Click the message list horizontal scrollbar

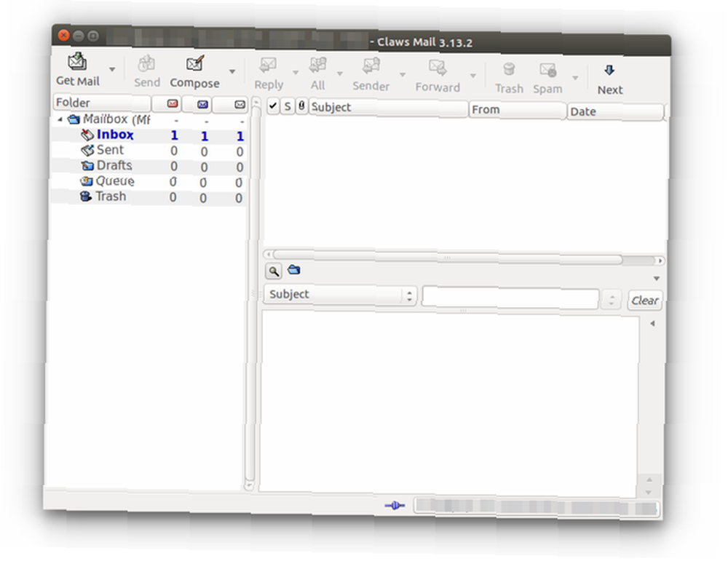click(x=448, y=257)
